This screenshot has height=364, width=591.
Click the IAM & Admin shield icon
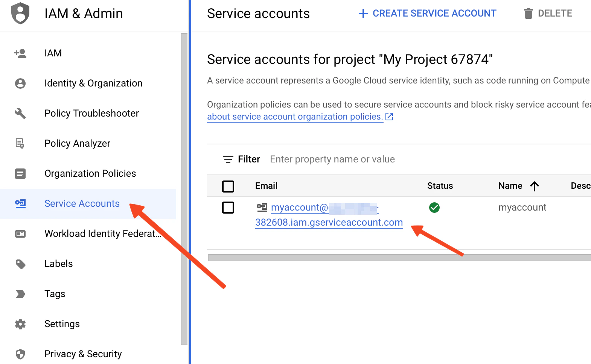(x=20, y=13)
